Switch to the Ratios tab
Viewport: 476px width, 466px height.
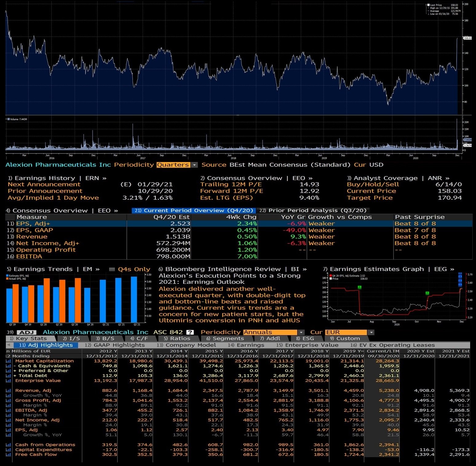(x=177, y=339)
